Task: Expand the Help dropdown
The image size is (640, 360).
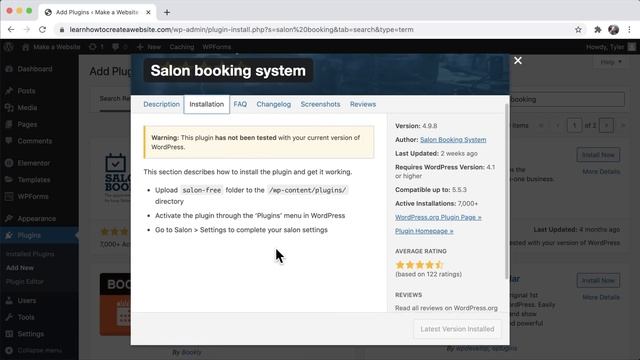Action: point(611,62)
